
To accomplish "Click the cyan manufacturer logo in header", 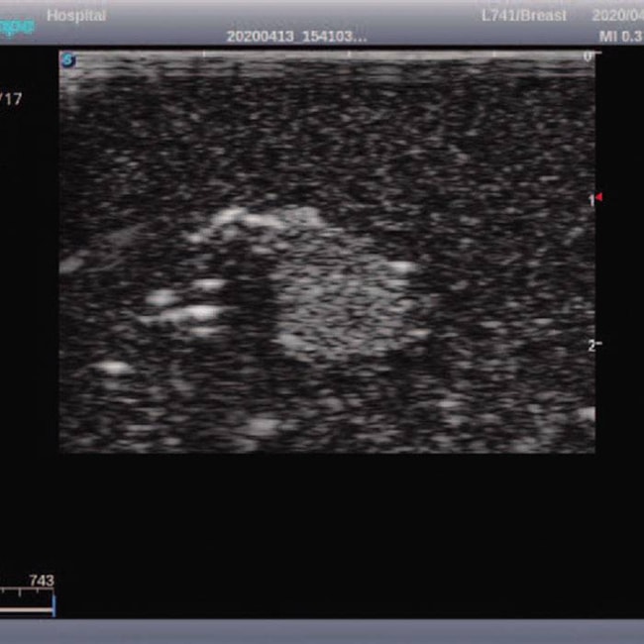I will 17,27.
